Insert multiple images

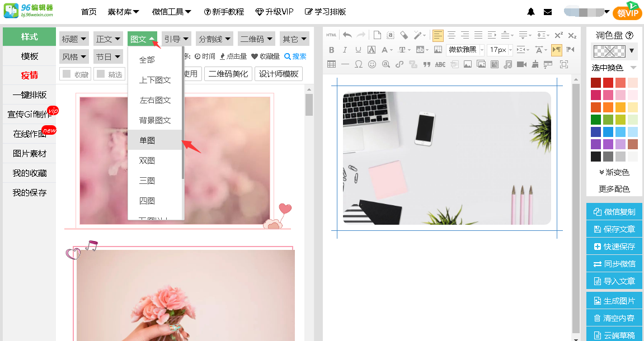click(x=481, y=64)
